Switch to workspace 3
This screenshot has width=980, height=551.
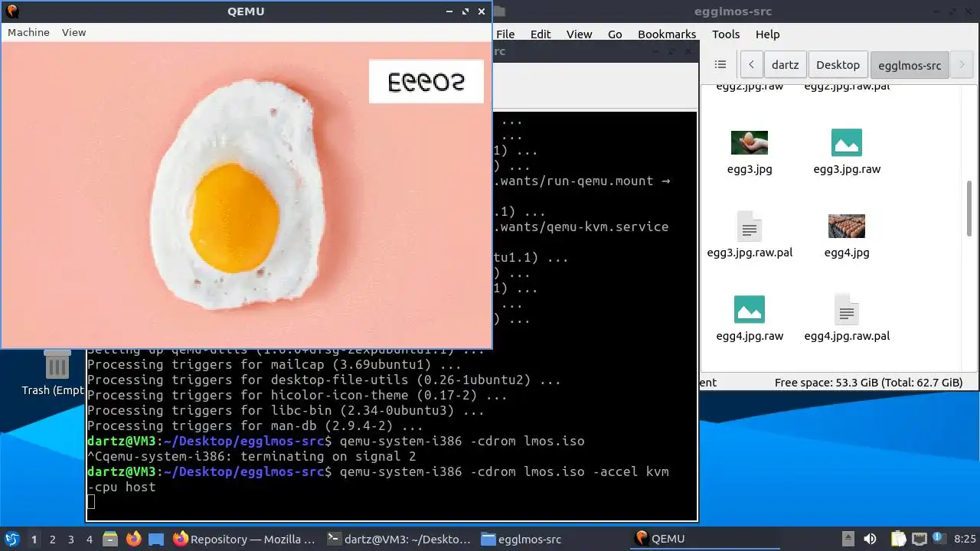(70, 540)
